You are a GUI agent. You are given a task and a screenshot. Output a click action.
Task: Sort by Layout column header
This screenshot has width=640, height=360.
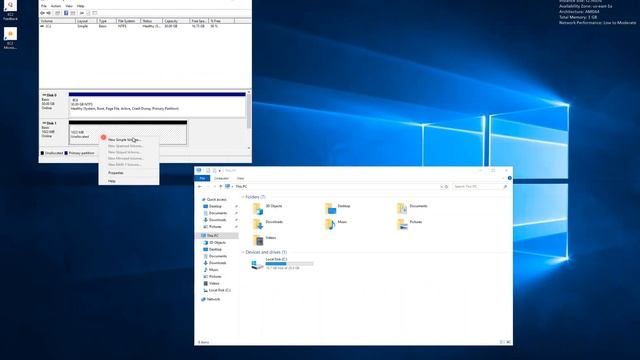pos(86,21)
